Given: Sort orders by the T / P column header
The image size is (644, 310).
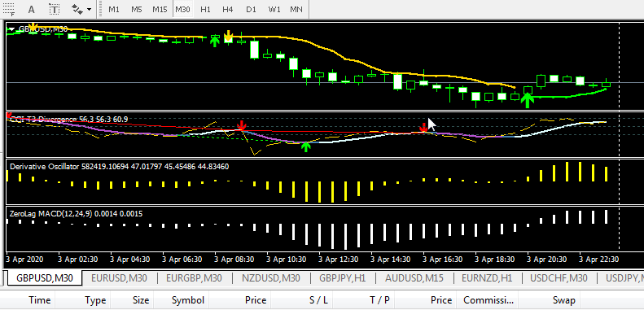Looking at the screenshot, I should 363,300.
